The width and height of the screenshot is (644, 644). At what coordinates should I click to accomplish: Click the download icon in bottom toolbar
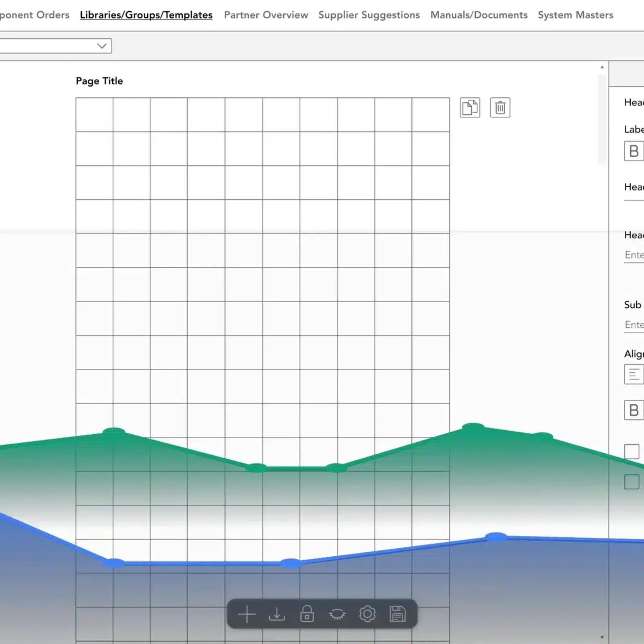pyautogui.click(x=277, y=614)
